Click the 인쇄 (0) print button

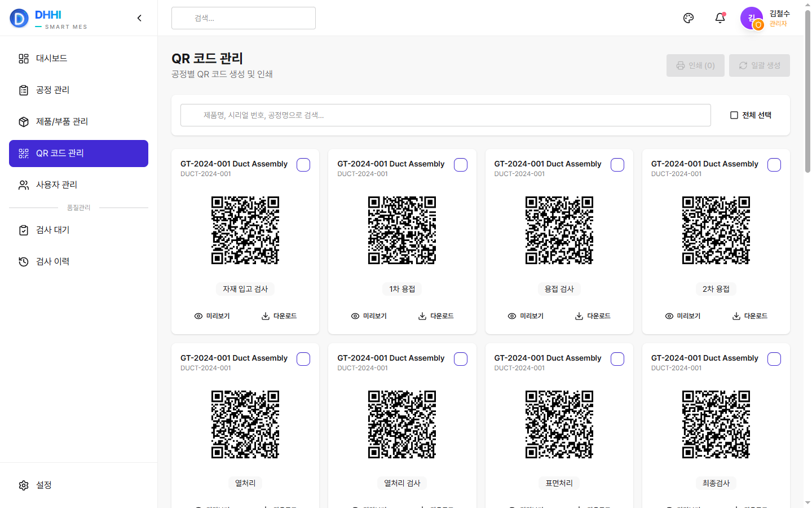tap(695, 65)
